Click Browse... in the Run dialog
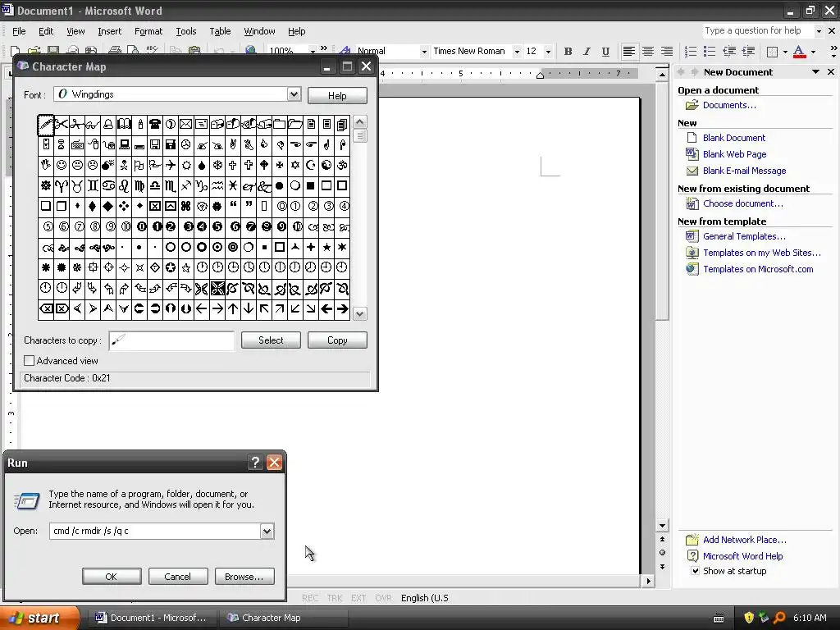Screen dimensions: 840x630 244,577
